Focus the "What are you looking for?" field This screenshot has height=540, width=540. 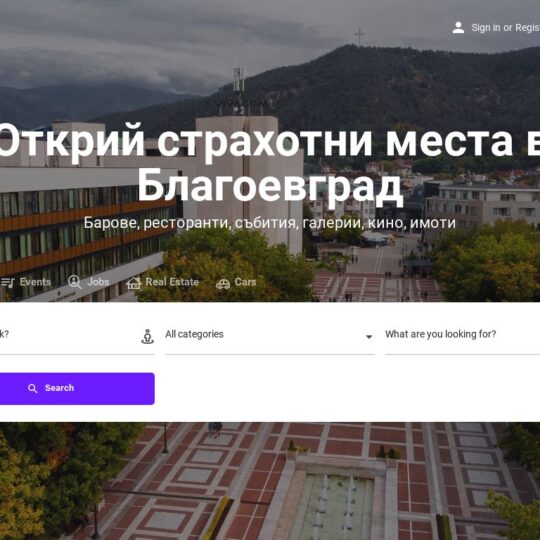tap(462, 335)
